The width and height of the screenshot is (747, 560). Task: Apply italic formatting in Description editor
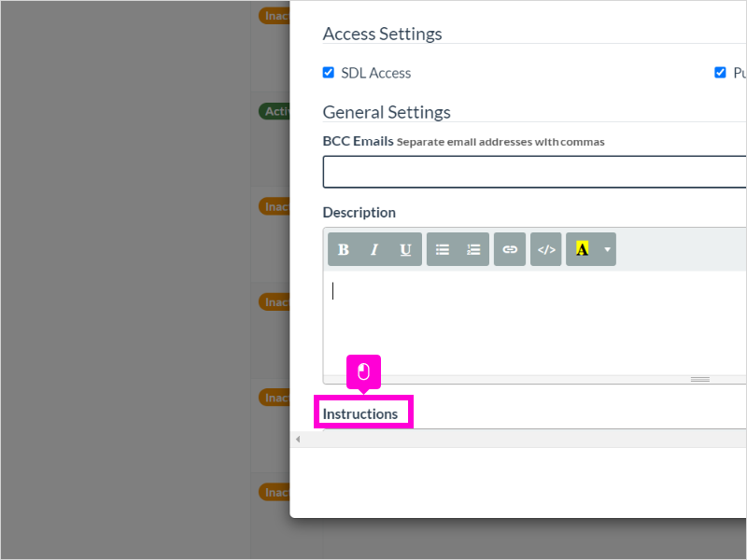374,249
